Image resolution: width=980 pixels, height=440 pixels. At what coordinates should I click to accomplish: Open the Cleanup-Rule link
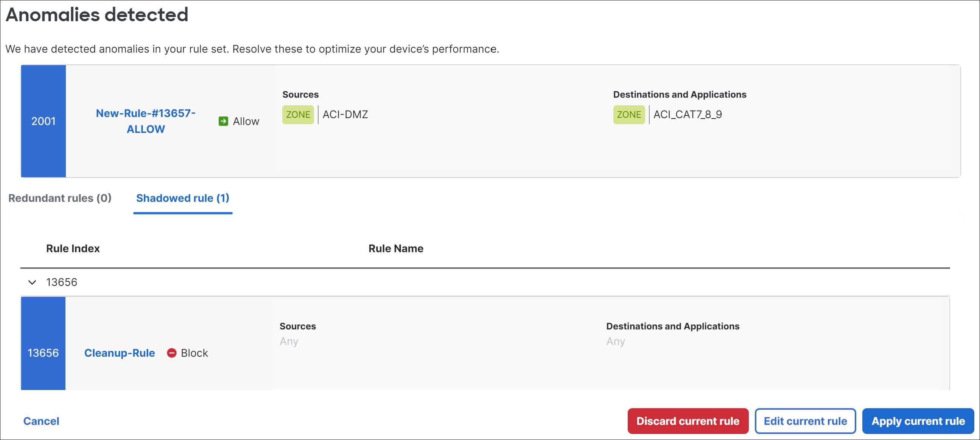pyautogui.click(x=120, y=353)
